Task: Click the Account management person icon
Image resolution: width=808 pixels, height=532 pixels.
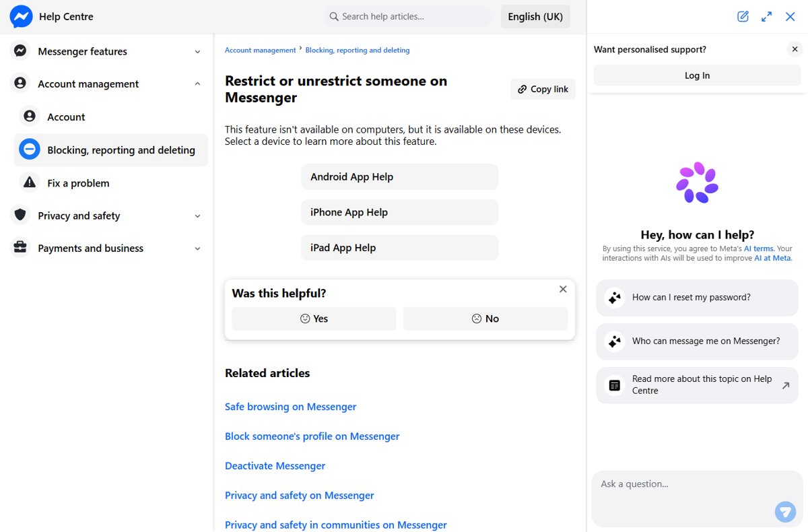Action: tap(20, 84)
